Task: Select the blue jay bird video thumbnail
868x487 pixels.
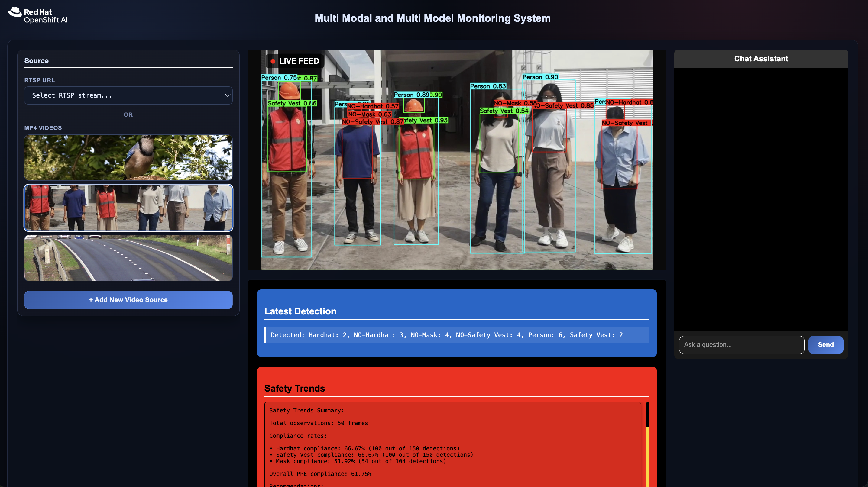Action: pyautogui.click(x=128, y=157)
